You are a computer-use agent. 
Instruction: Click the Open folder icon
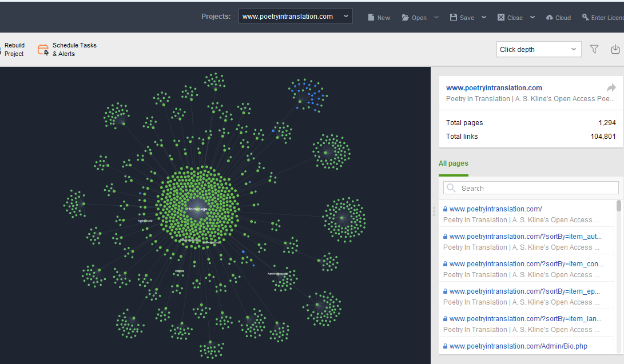[405, 18]
